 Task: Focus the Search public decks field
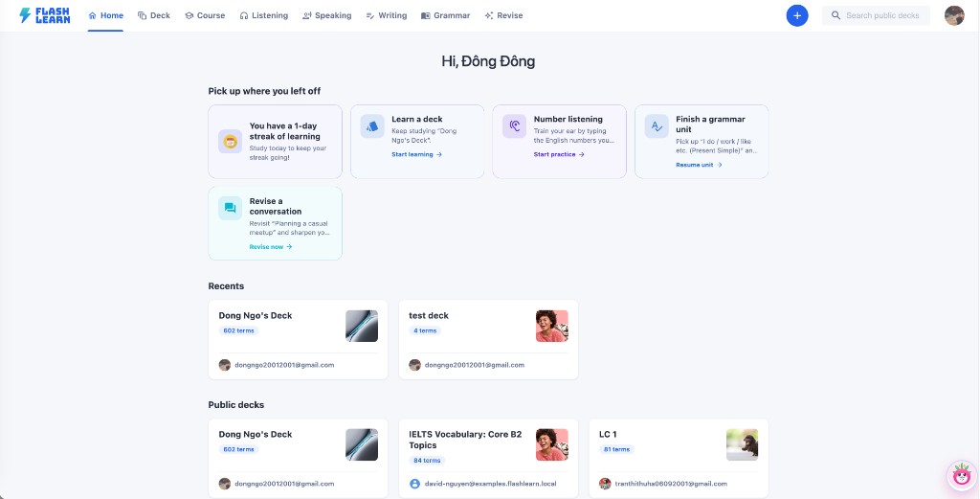876,15
